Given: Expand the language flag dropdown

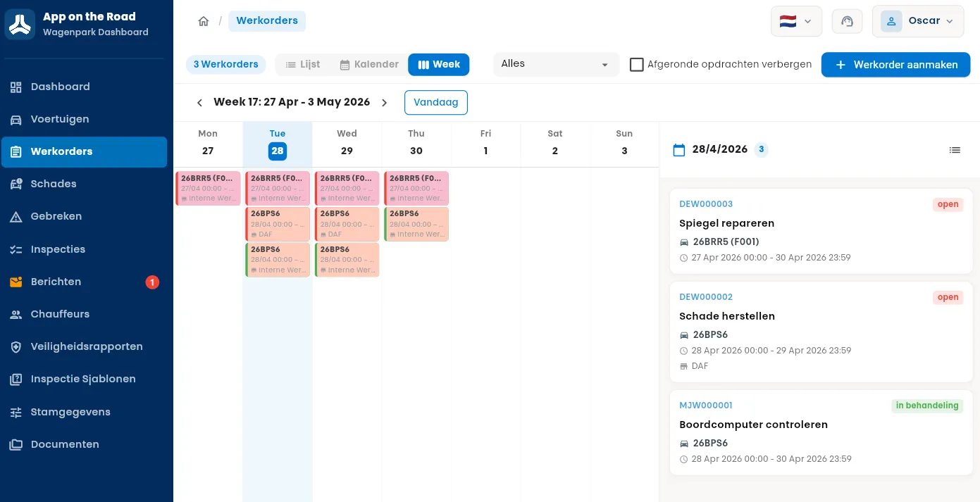Looking at the screenshot, I should tap(796, 21).
